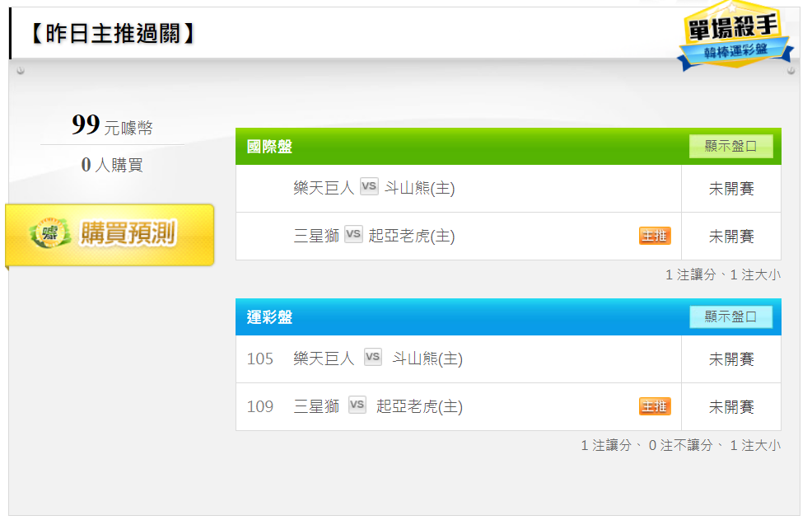Click VS icon in game 109 row
Image resolution: width=812 pixels, height=525 pixels.
pyautogui.click(x=357, y=405)
